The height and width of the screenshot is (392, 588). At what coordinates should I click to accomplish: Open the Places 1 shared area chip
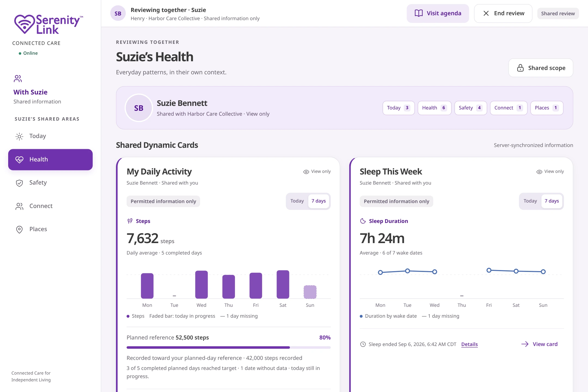pos(547,108)
